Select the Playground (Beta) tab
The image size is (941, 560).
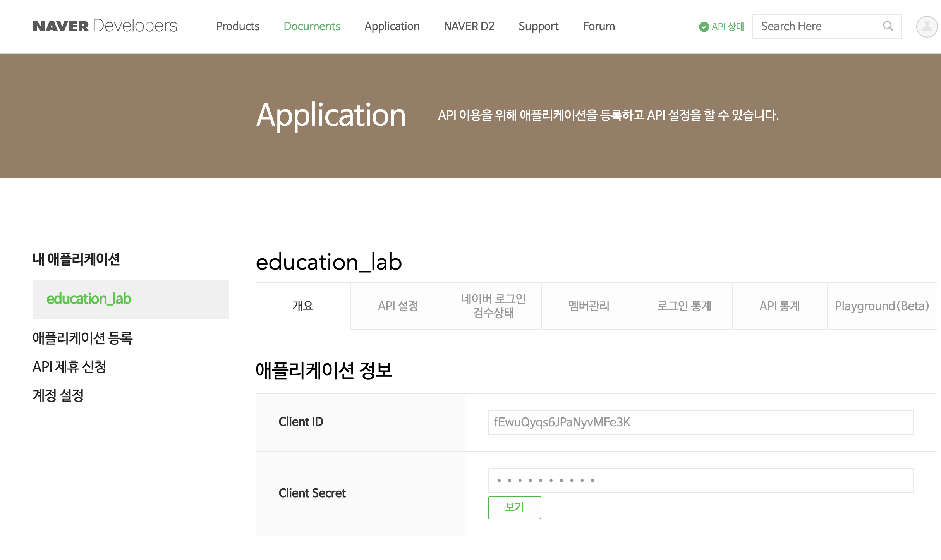[x=882, y=306]
